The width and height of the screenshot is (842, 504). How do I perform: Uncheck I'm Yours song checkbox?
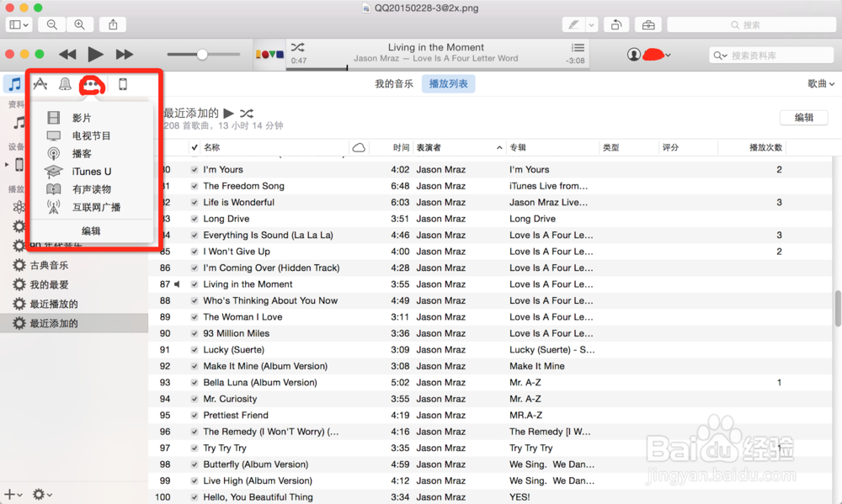pyautogui.click(x=195, y=170)
